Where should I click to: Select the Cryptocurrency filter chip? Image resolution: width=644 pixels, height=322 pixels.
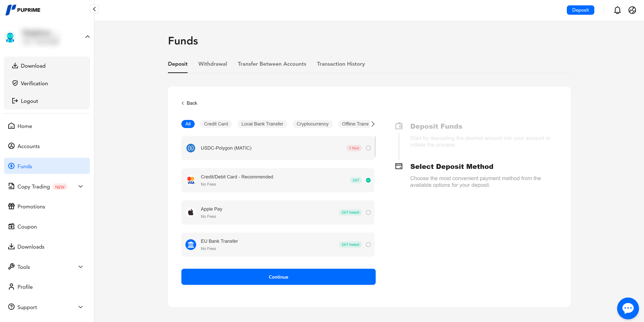(312, 124)
